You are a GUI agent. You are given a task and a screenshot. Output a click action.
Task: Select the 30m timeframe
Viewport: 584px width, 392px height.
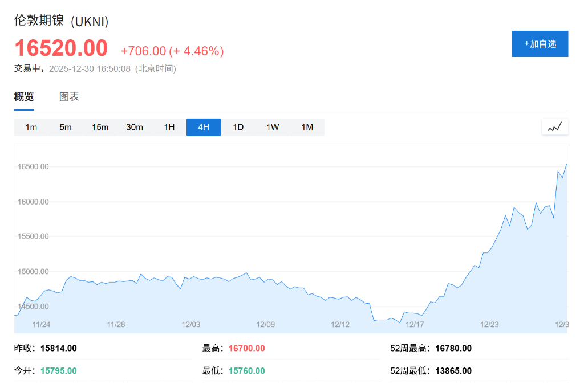[135, 127]
